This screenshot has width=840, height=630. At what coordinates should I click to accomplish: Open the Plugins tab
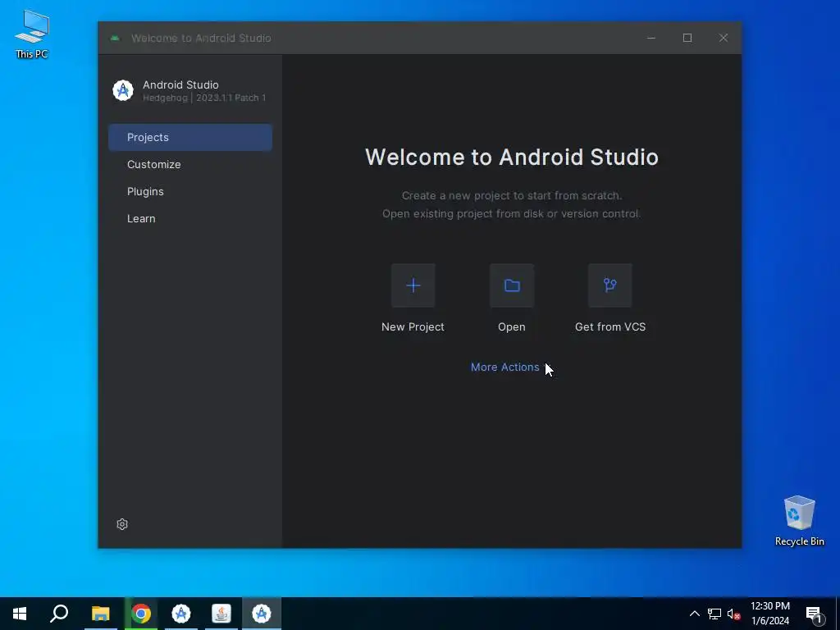click(x=190, y=191)
